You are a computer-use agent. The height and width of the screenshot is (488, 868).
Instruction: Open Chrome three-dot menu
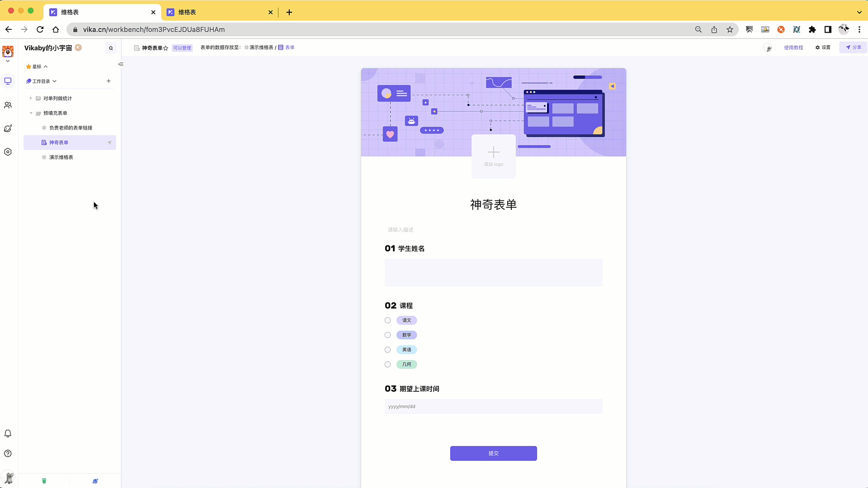tap(859, 29)
